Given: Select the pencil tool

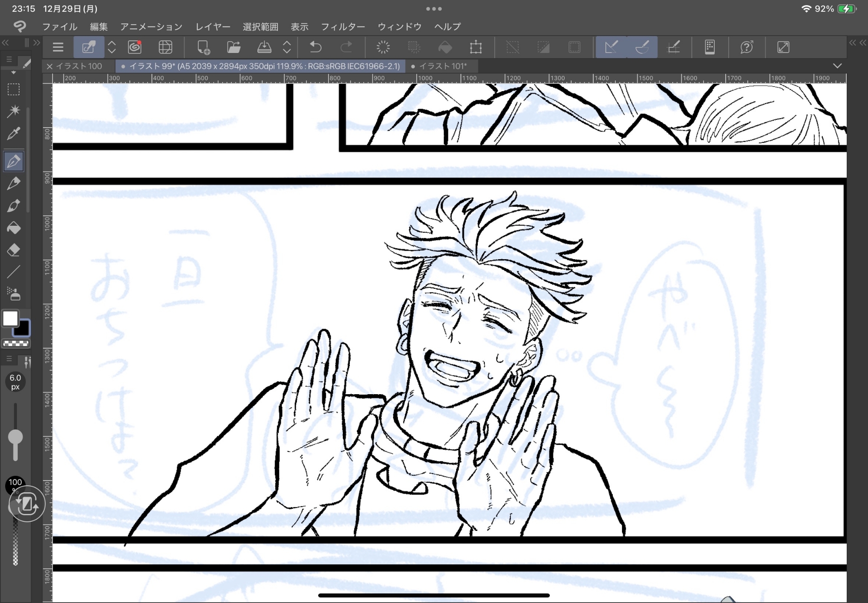Looking at the screenshot, I should pos(13,183).
